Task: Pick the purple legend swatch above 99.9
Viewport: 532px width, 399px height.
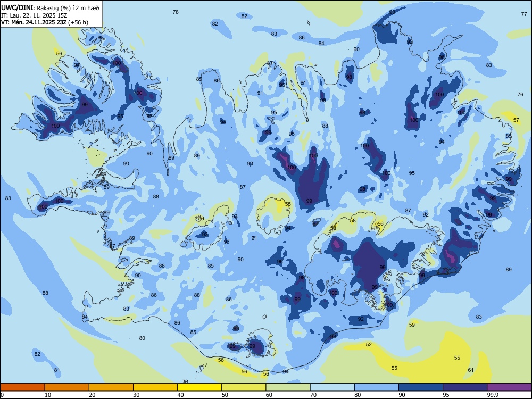Action: tap(509, 387)
